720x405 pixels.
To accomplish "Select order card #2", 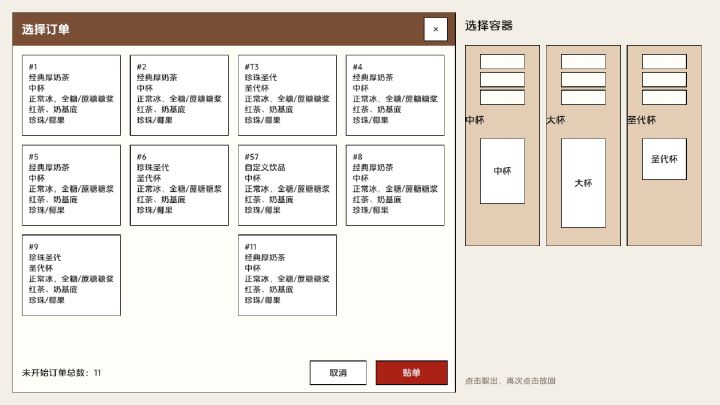I will coord(179,95).
